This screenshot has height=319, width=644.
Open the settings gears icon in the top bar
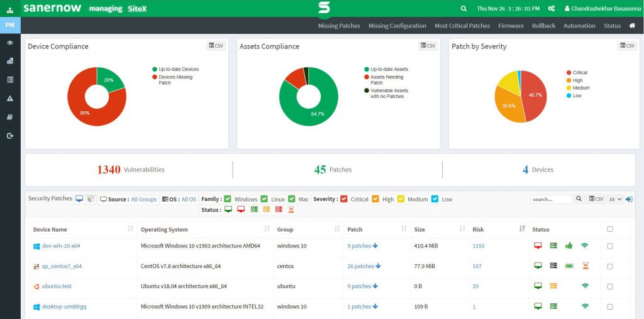(x=552, y=9)
